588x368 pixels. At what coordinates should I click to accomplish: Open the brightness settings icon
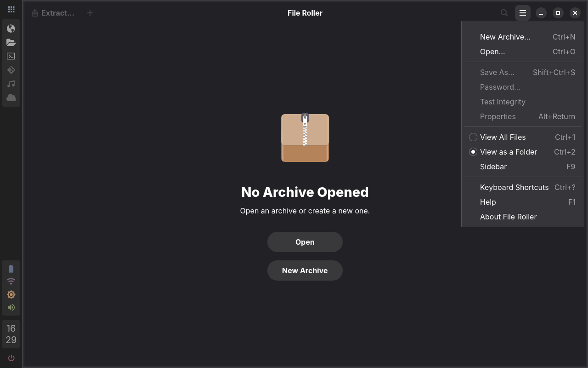[x=11, y=294]
